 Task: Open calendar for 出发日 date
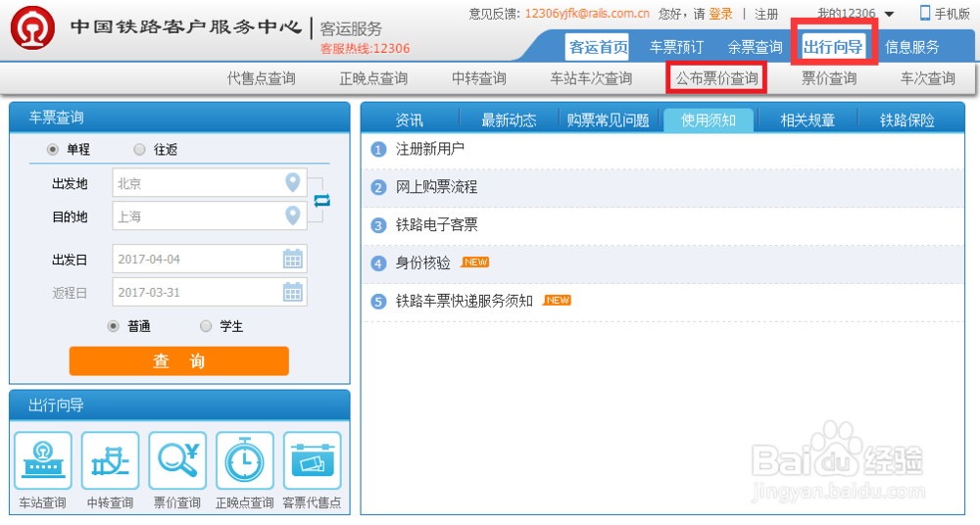click(x=292, y=259)
